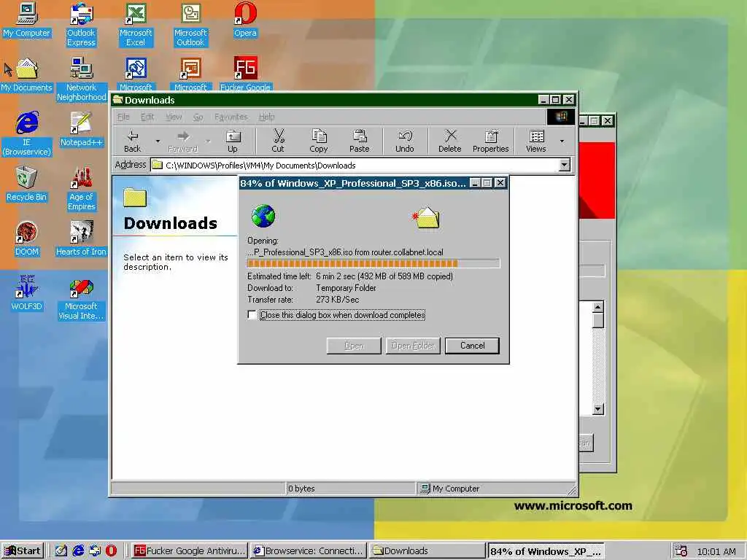Switch to Browservice taskbar button
The image size is (747, 560).
[309, 551]
